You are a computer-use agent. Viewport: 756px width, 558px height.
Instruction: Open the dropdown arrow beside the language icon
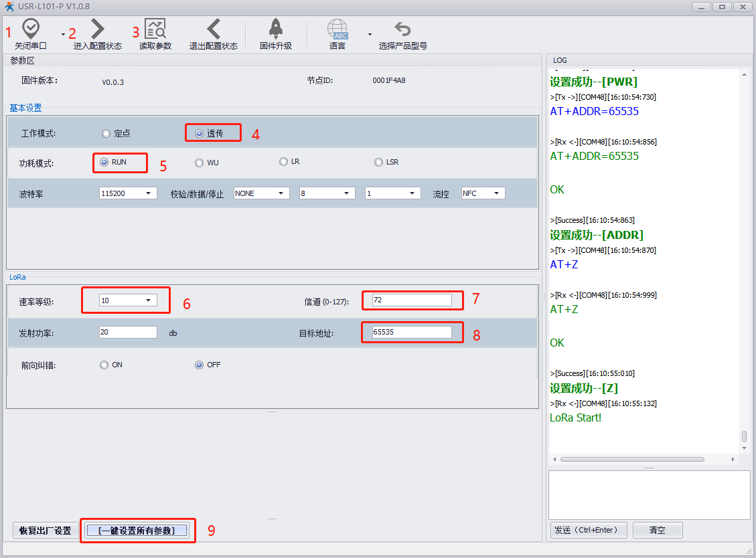coord(370,33)
